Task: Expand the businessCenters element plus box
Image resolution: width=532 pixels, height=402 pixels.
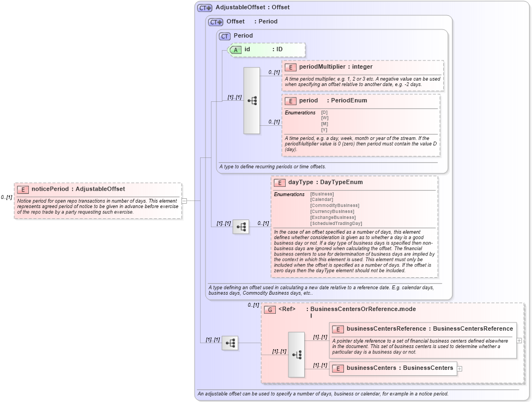Action: 460,368
